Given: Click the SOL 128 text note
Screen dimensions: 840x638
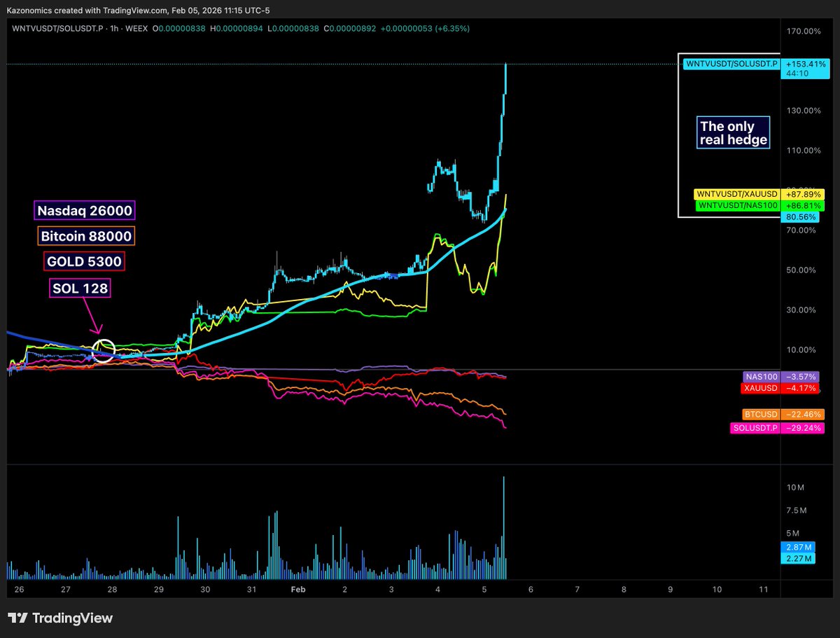Looking at the screenshot, I should (80, 288).
